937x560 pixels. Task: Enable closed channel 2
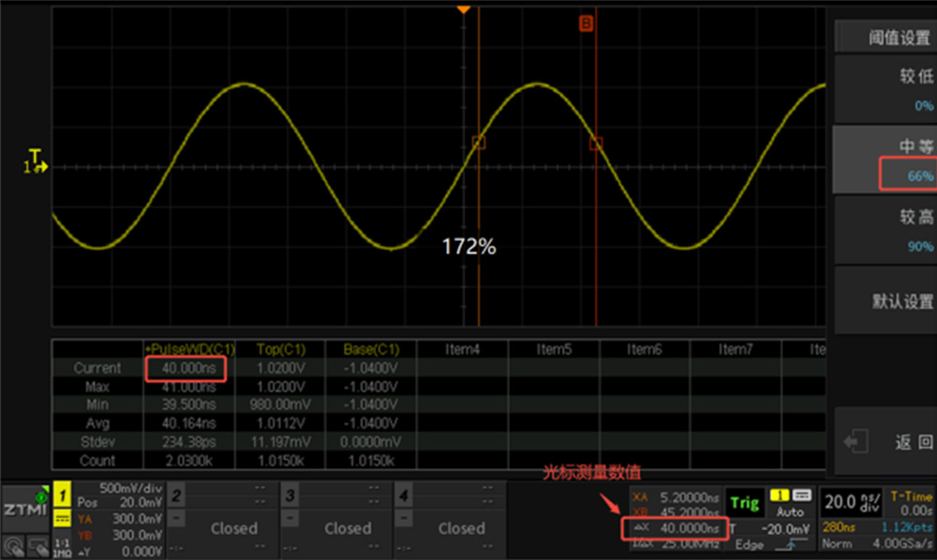click(233, 528)
